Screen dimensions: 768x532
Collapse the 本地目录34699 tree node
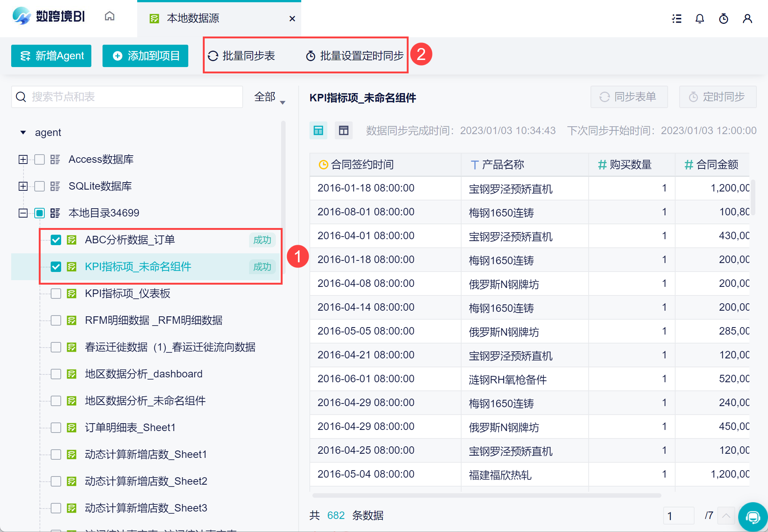click(23, 213)
